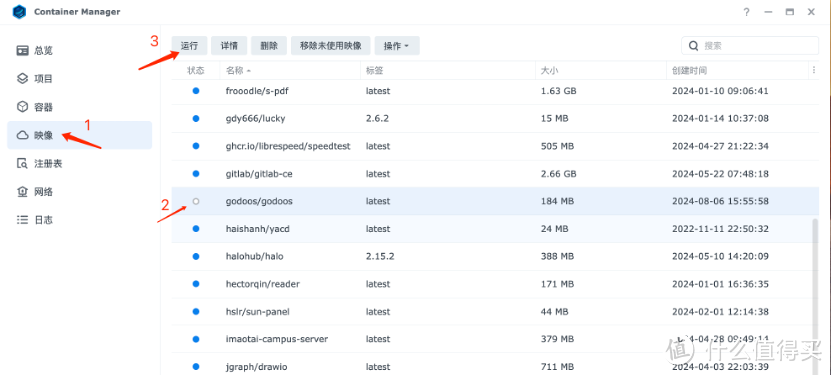Sort by 标签 column header
Image resolution: width=832 pixels, height=376 pixels.
(x=448, y=71)
